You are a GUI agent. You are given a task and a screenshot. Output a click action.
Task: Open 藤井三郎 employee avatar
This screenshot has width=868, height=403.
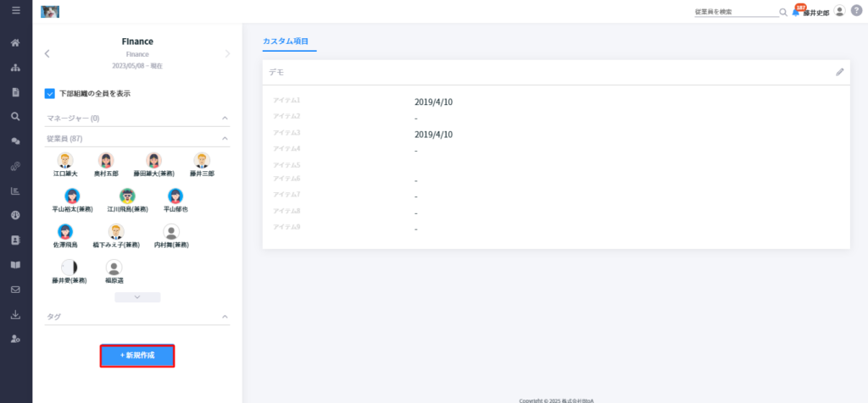(202, 160)
